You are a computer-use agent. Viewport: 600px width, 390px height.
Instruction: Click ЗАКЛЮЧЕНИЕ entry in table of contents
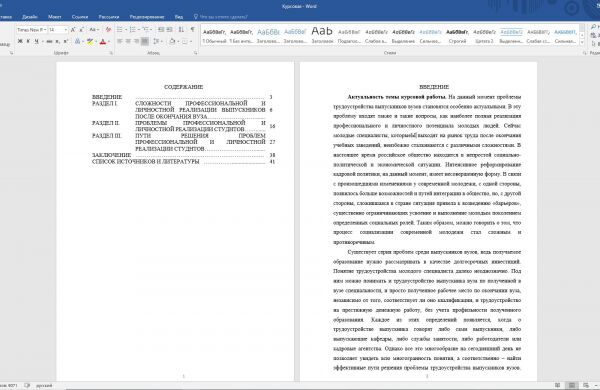(111, 155)
